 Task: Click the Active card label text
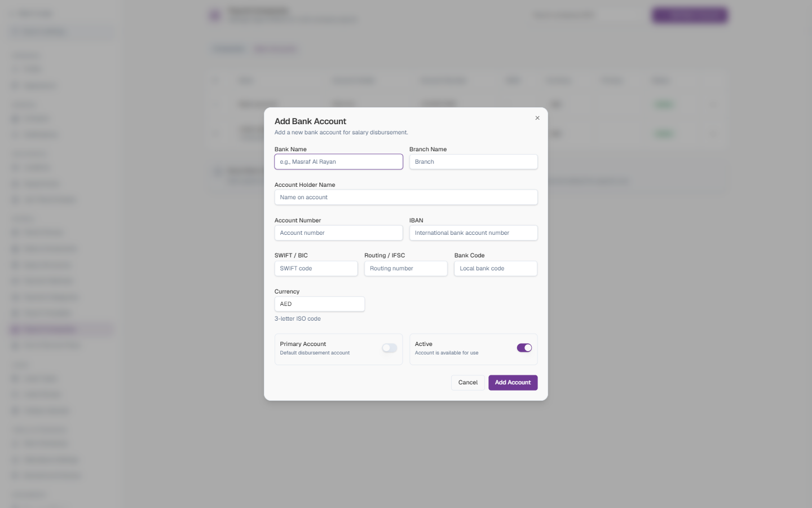tap(423, 344)
